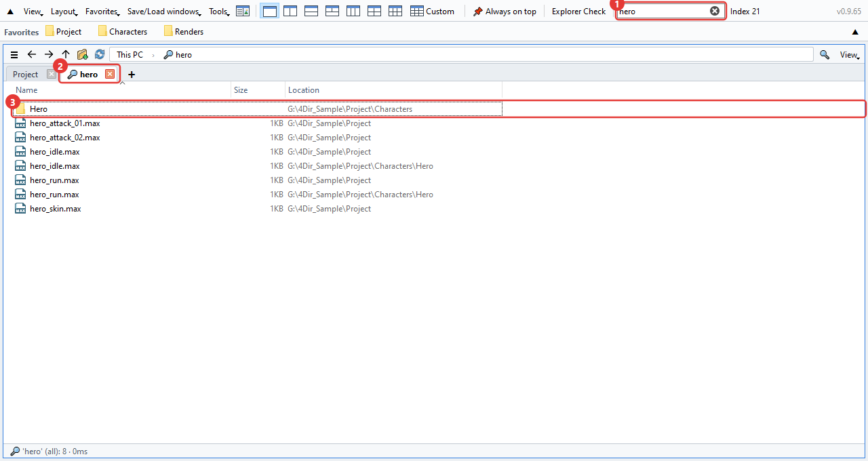The height and width of the screenshot is (461, 868).
Task: Select the six-pane grid layout
Action: pos(395,12)
